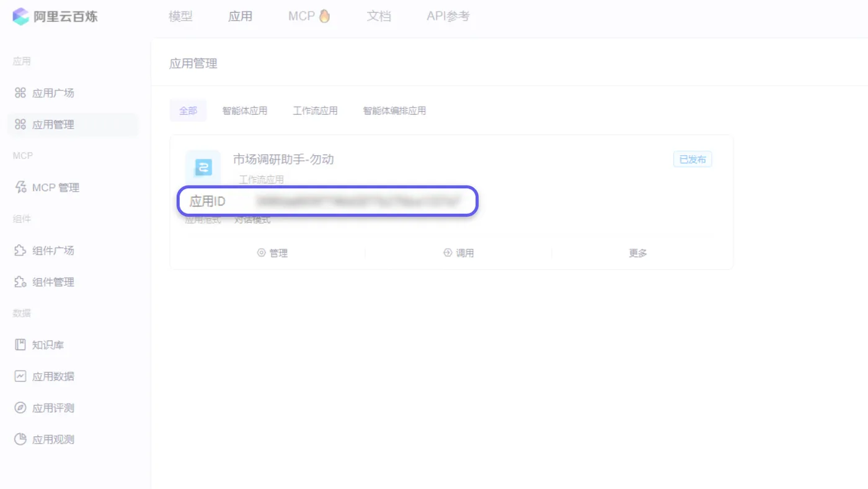The height and width of the screenshot is (489, 868).
Task: Click the 阿里云百炼 logo icon
Action: (x=21, y=17)
